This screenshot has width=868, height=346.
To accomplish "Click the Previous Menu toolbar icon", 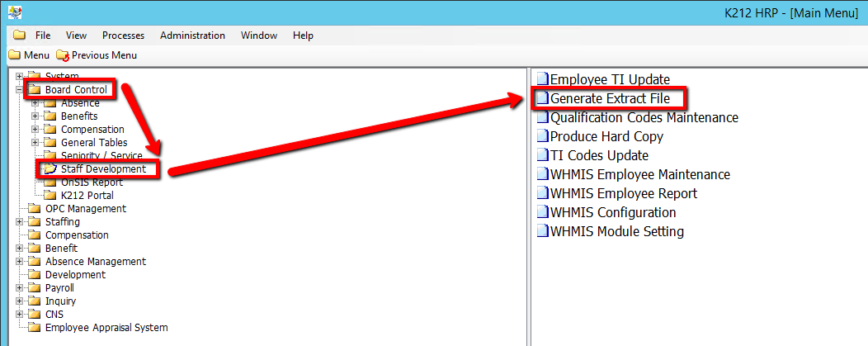I will [x=63, y=55].
